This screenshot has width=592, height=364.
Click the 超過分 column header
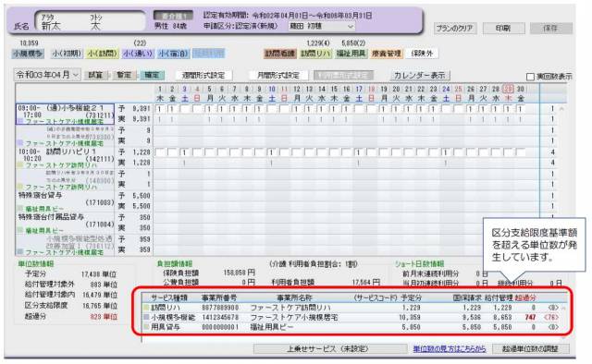click(x=525, y=298)
